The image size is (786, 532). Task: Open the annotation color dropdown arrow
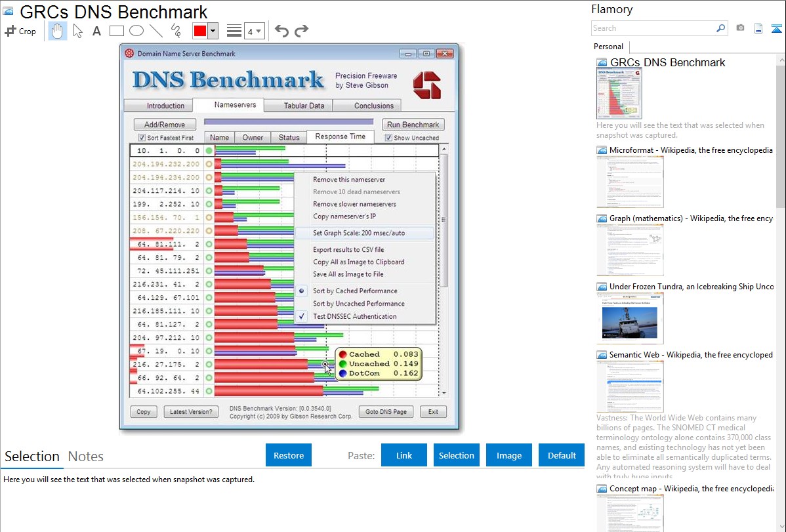click(213, 31)
